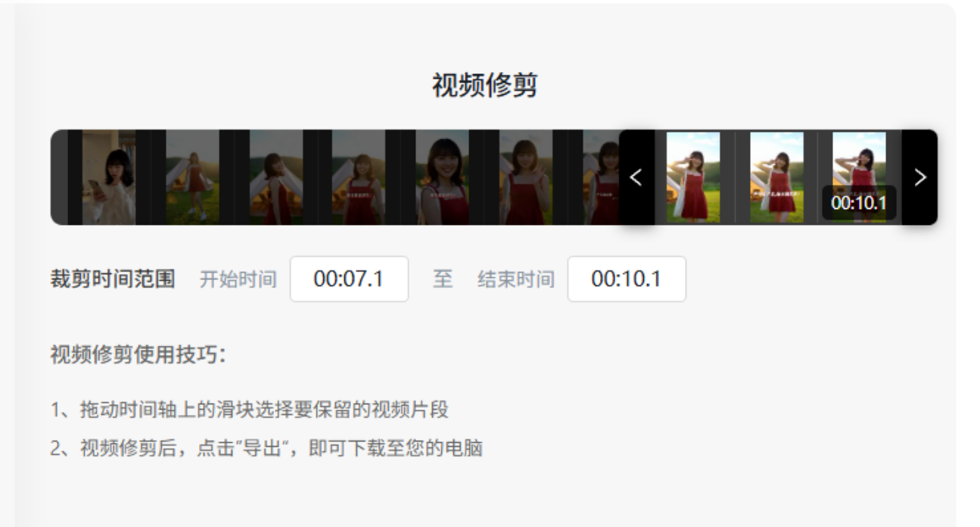
Task: Click the third dimmed frame in the timeline
Action: [276, 177]
